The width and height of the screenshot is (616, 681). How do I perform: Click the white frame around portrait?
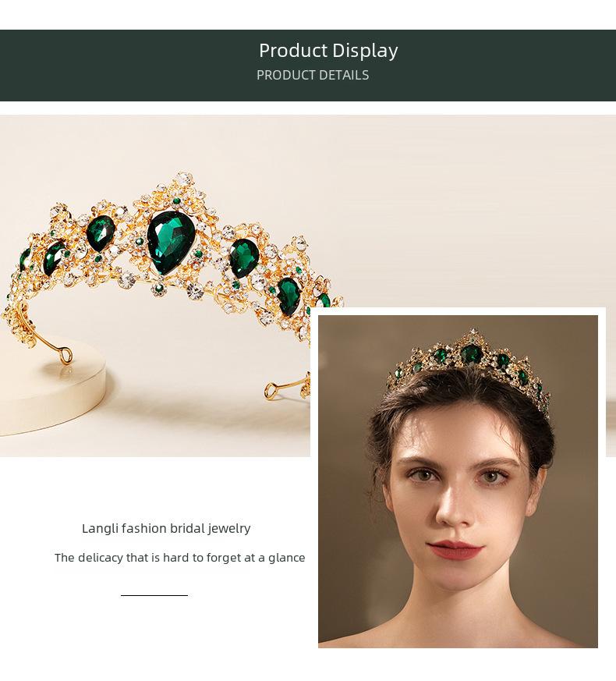click(458, 311)
